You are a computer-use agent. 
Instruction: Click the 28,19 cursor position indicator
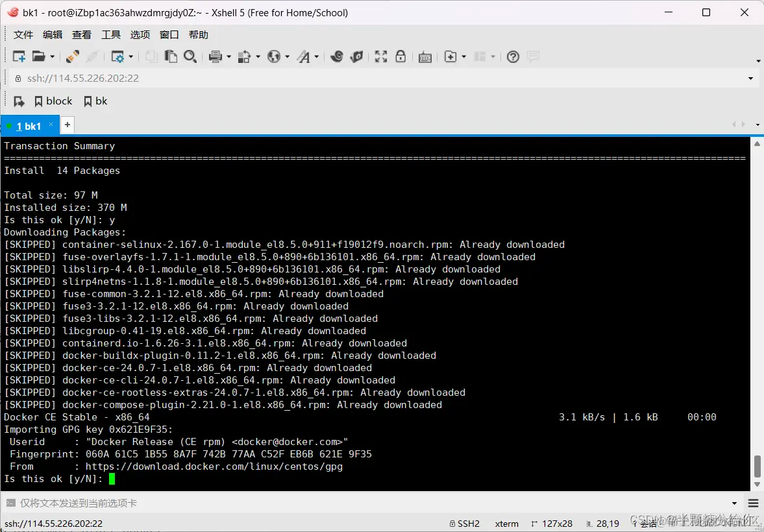[x=603, y=524]
